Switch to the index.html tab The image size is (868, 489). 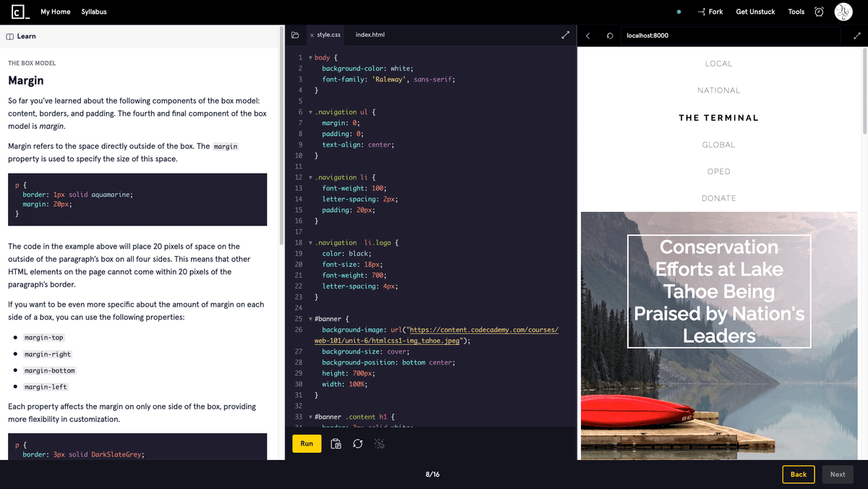point(370,35)
